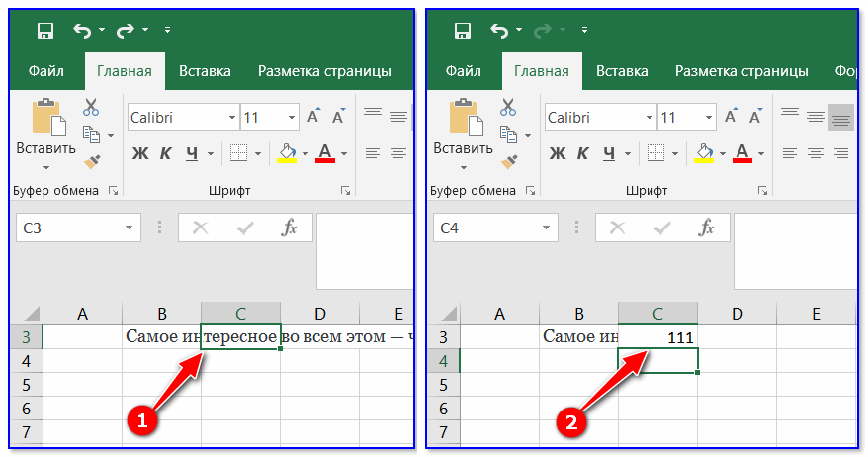Open Calibri font dropdown in right window
This screenshot has height=457, width=868.
pyautogui.click(x=649, y=118)
